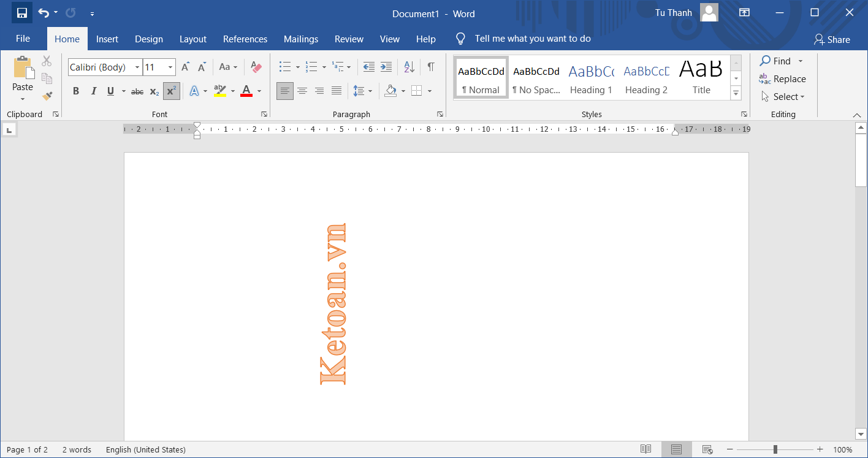Open the font size dropdown
This screenshot has height=458, width=868.
tap(170, 67)
